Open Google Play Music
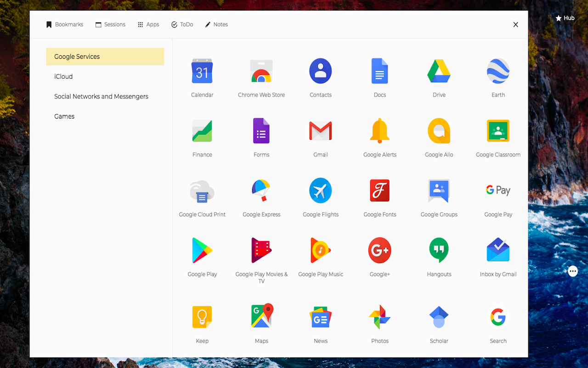The image size is (588, 368). click(321, 251)
